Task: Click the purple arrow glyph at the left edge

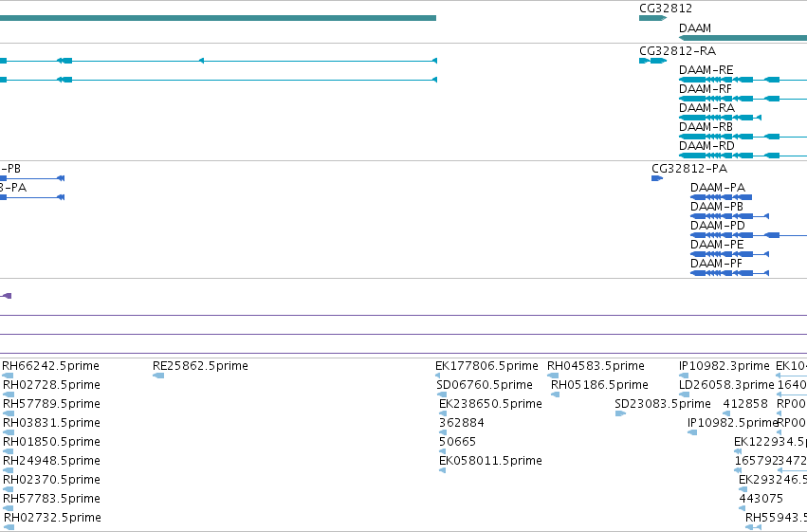Action: coord(6,296)
